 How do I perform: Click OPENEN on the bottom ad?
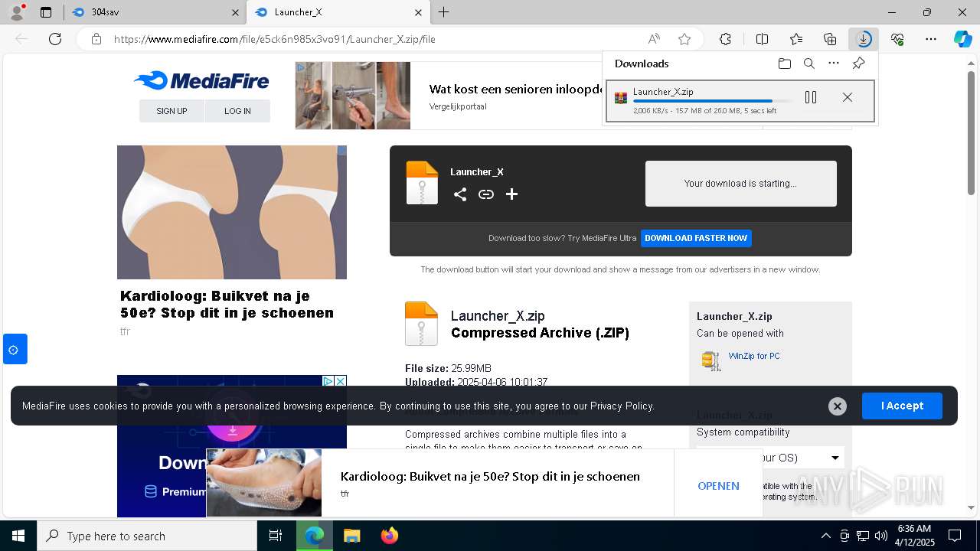[x=718, y=486]
